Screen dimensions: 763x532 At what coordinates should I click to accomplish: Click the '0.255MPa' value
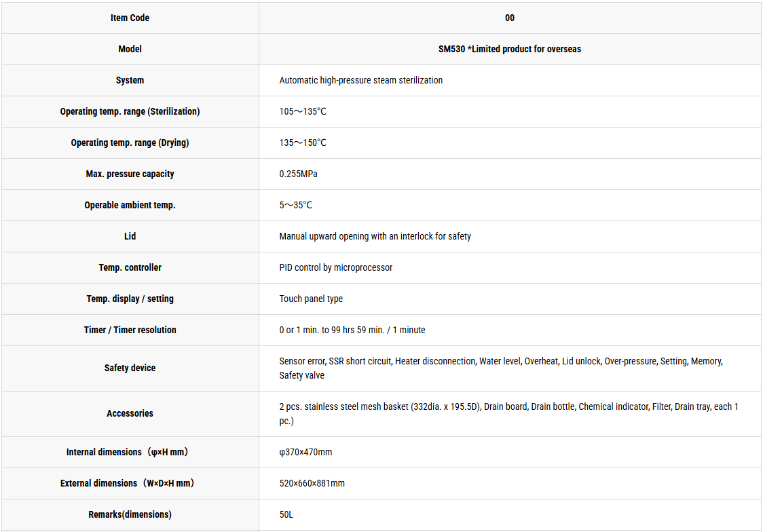298,174
